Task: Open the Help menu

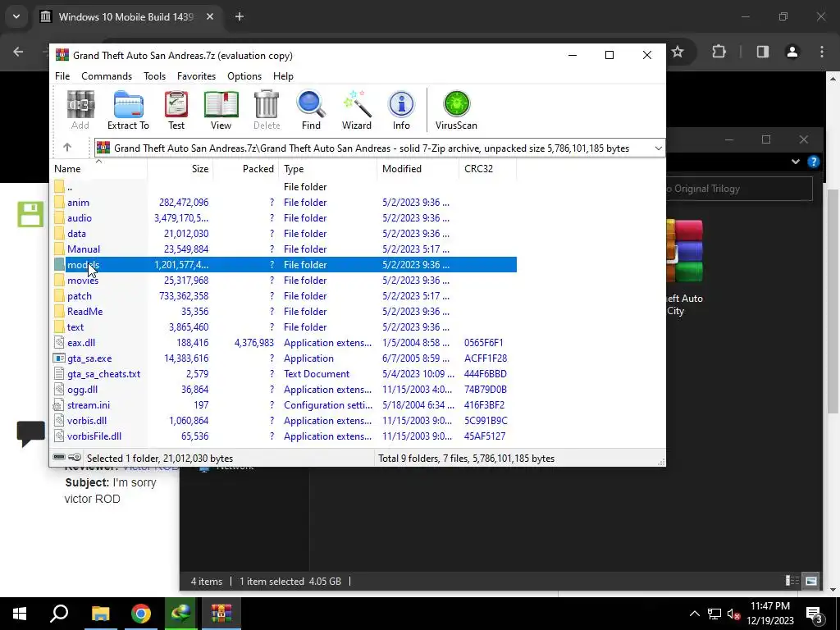Action: tap(283, 76)
